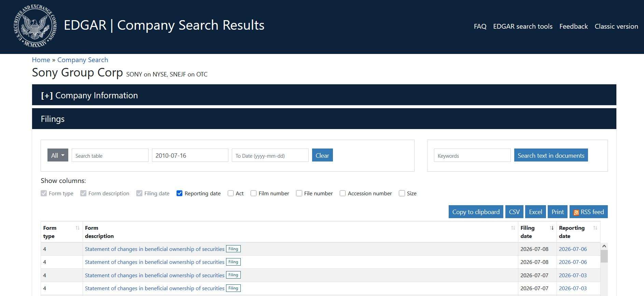Viewport: 644px width, 296px height.
Task: Sort by Filing date column arrows
Action: click(x=551, y=228)
